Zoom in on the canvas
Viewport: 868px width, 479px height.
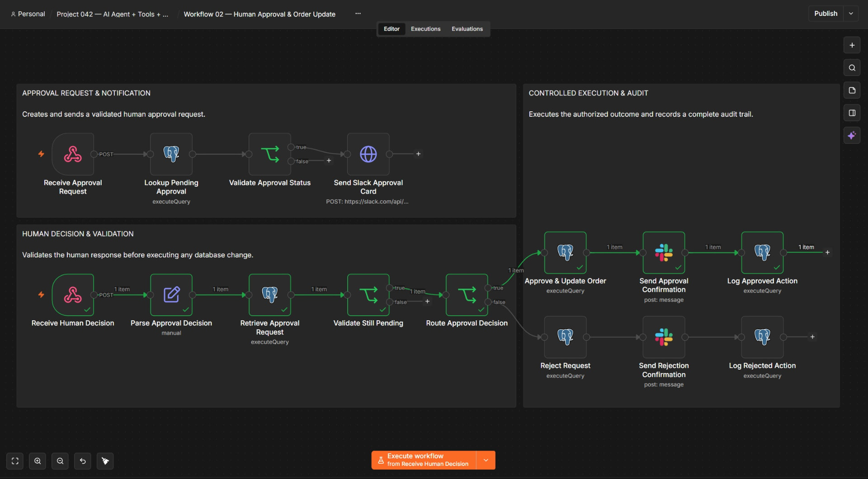click(x=38, y=461)
